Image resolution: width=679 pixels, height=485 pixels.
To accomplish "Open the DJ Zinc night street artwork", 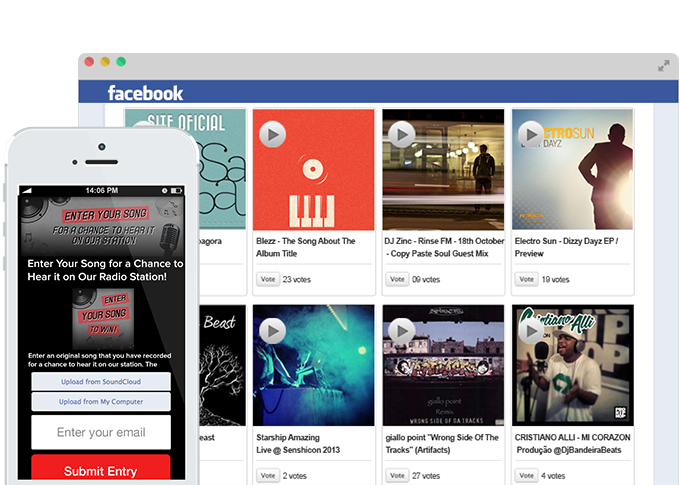I will coord(443,169).
